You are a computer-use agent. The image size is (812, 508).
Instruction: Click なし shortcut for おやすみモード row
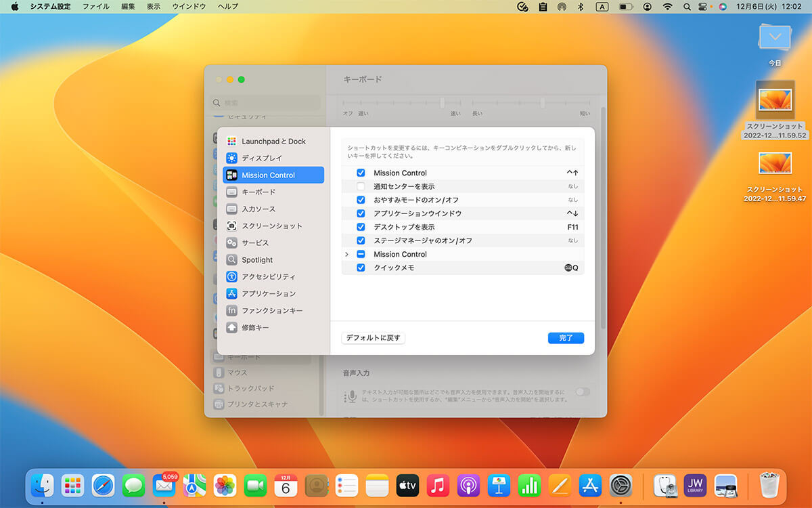573,200
